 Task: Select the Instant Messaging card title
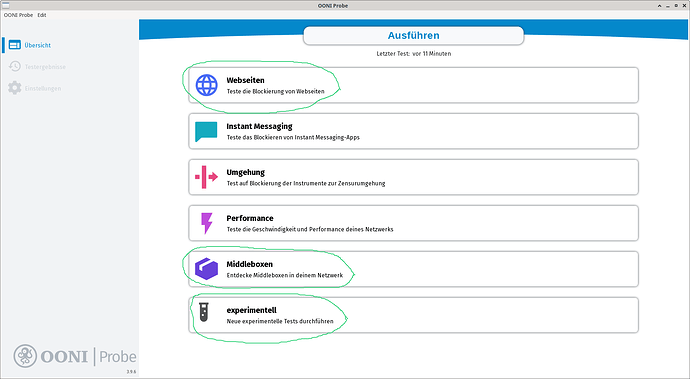coord(259,126)
